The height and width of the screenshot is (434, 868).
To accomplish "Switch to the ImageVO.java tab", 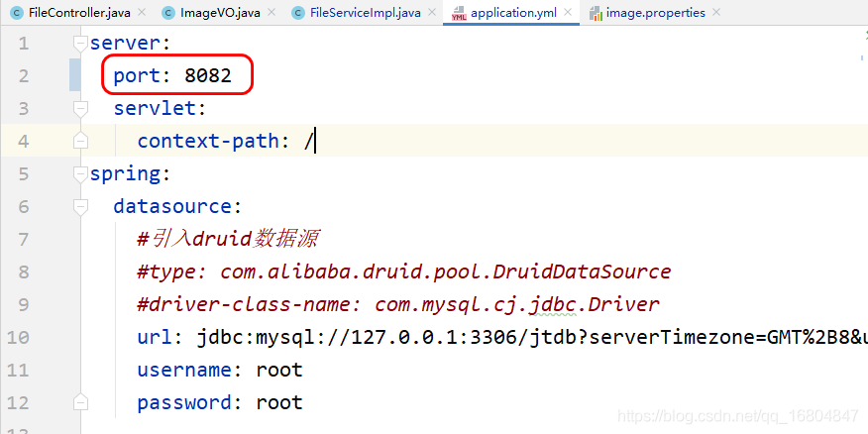I will click(220, 13).
